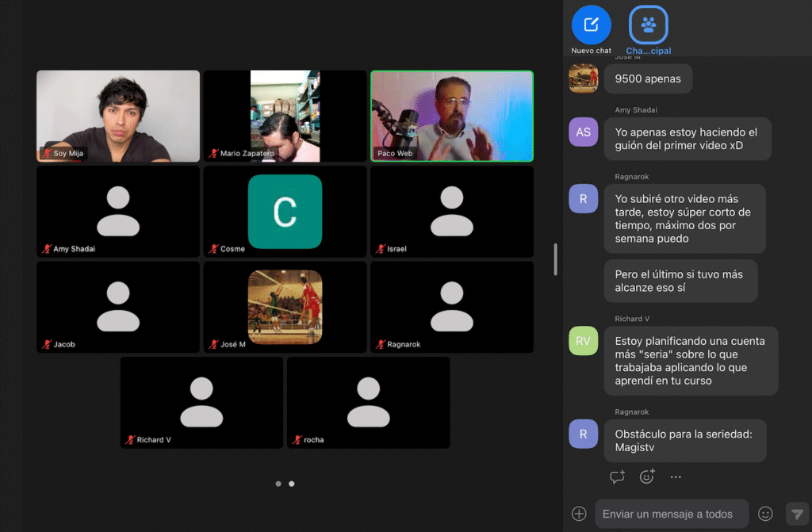
Task: Click Richard V's green RV avatar
Action: coord(583,340)
